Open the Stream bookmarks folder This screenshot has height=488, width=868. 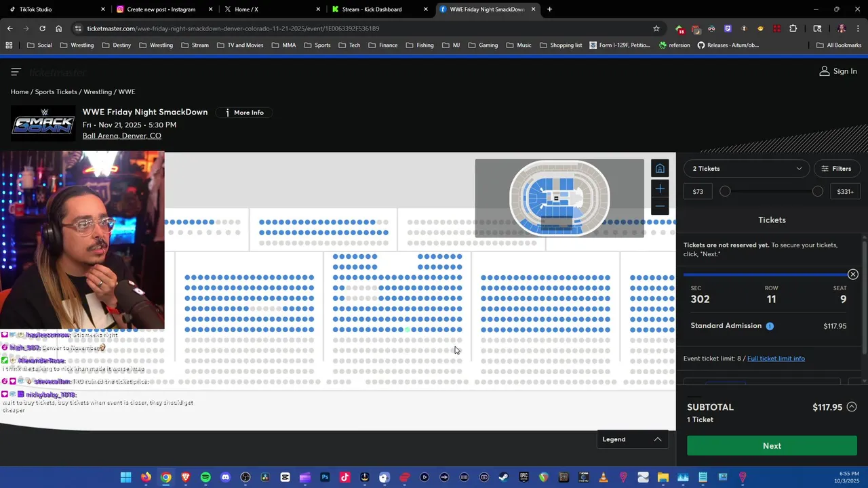195,45
